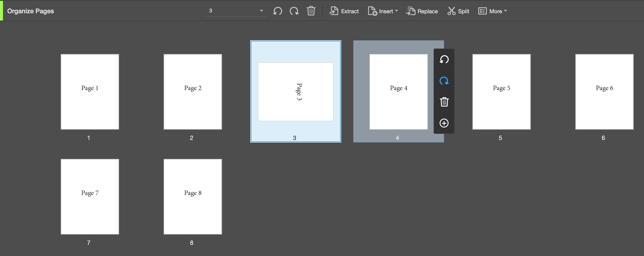Open the Insert dropdown menu
The height and width of the screenshot is (256, 644).
point(383,11)
